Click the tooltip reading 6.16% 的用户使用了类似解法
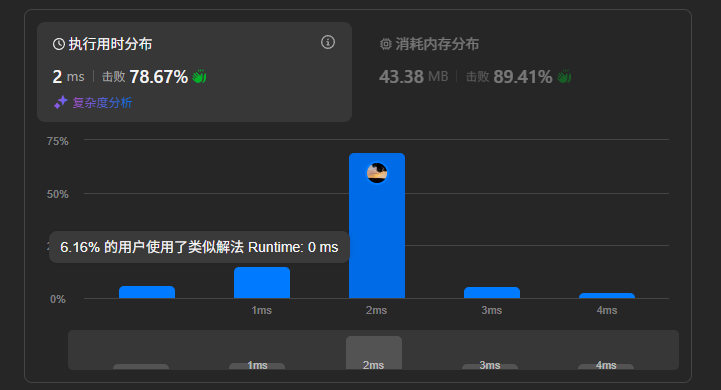Screen dimensions: 721x390 [x=199, y=247]
